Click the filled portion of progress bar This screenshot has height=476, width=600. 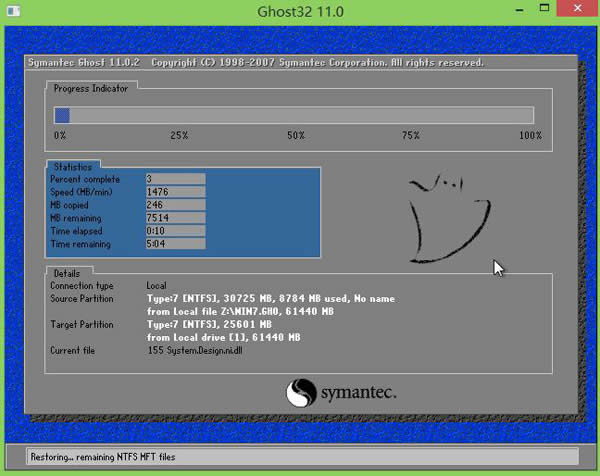click(61, 115)
